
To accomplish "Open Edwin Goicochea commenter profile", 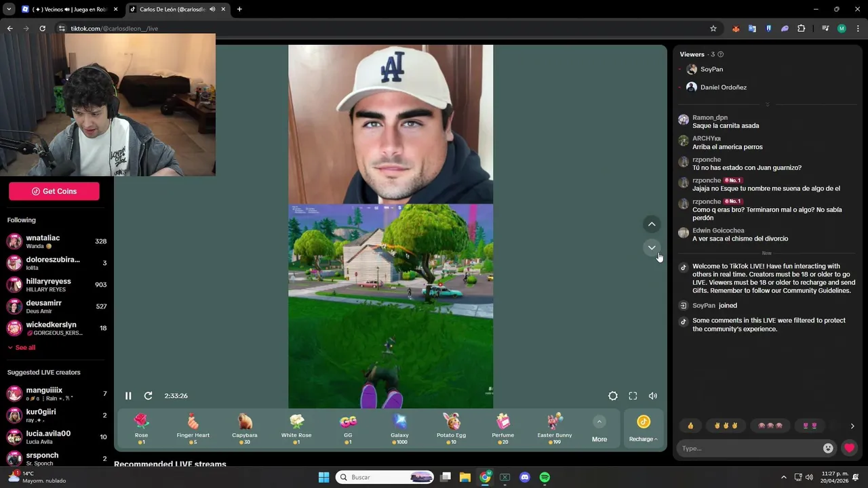I will coord(718,230).
